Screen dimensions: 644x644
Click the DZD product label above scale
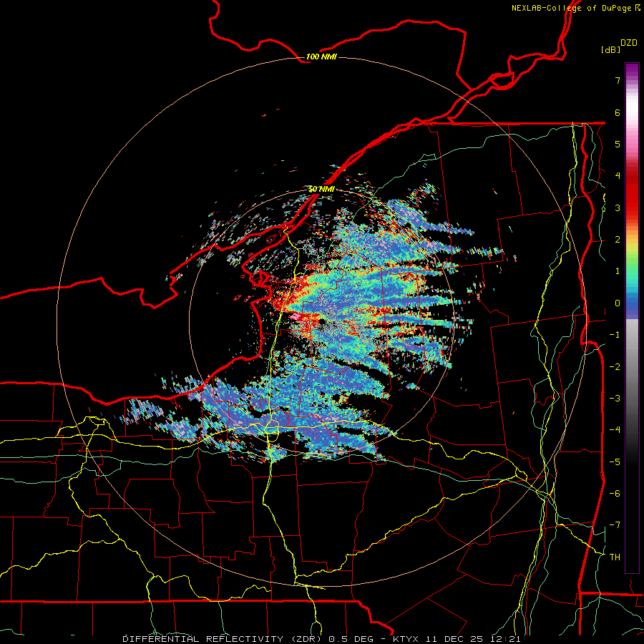pos(629,43)
